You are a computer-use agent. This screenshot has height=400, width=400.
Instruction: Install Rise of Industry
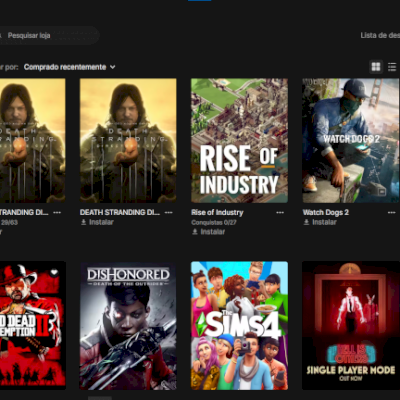pyautogui.click(x=208, y=232)
